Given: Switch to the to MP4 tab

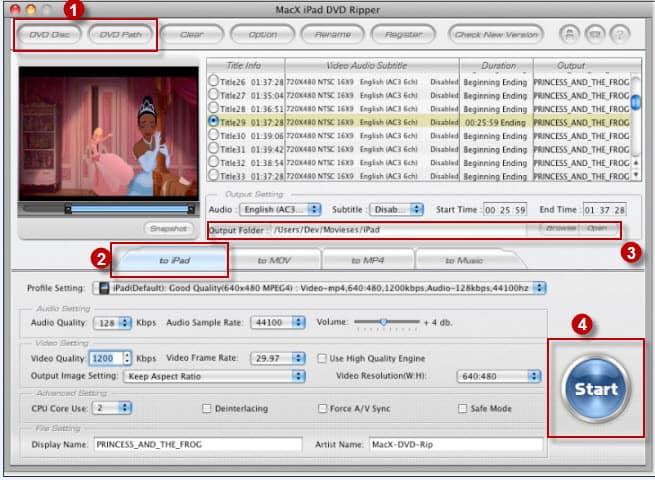Looking at the screenshot, I should tap(368, 260).
